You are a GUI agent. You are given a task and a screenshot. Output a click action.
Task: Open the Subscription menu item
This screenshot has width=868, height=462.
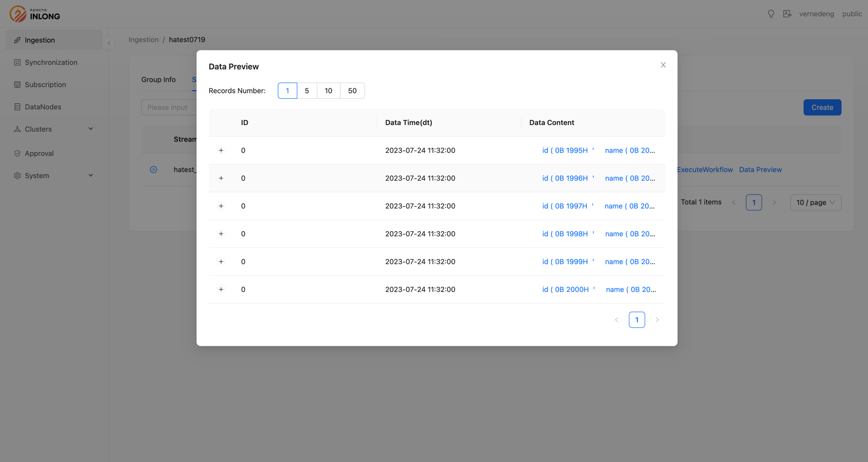tap(45, 85)
